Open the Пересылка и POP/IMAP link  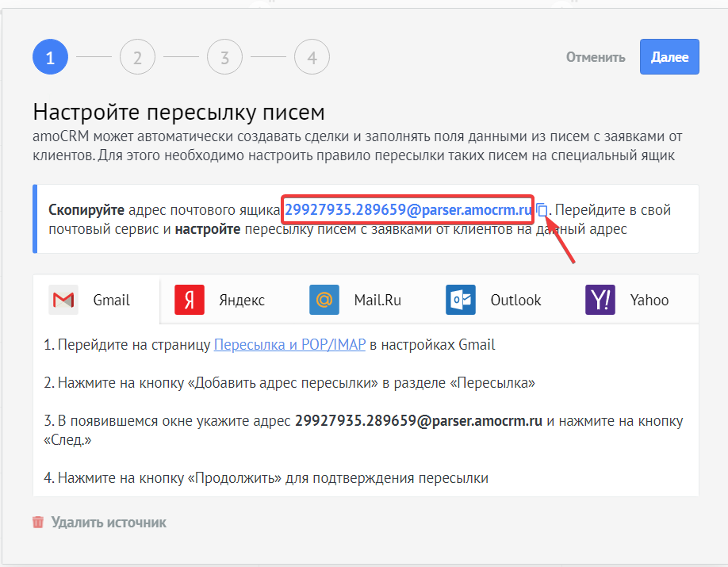point(289,345)
